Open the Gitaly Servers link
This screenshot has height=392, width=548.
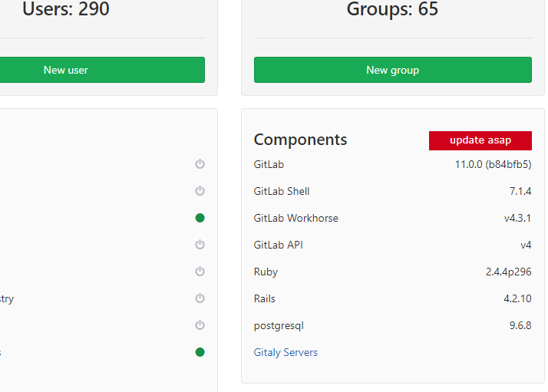286,352
